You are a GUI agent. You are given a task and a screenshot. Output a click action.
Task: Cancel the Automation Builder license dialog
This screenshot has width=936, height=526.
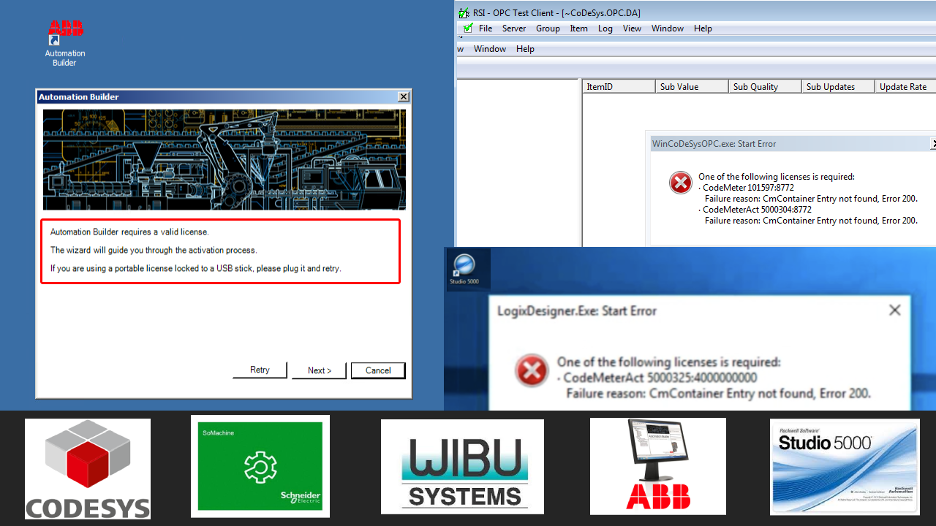pyautogui.click(x=378, y=370)
